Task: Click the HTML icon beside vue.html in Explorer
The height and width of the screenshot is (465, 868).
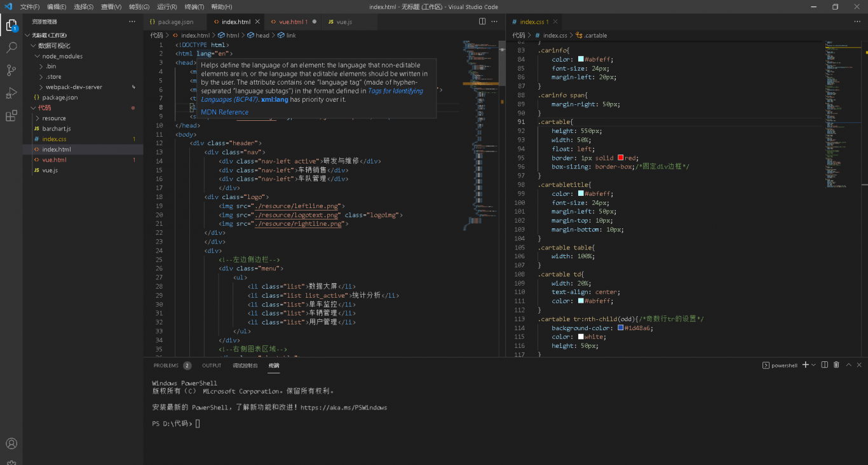Action: coord(37,160)
